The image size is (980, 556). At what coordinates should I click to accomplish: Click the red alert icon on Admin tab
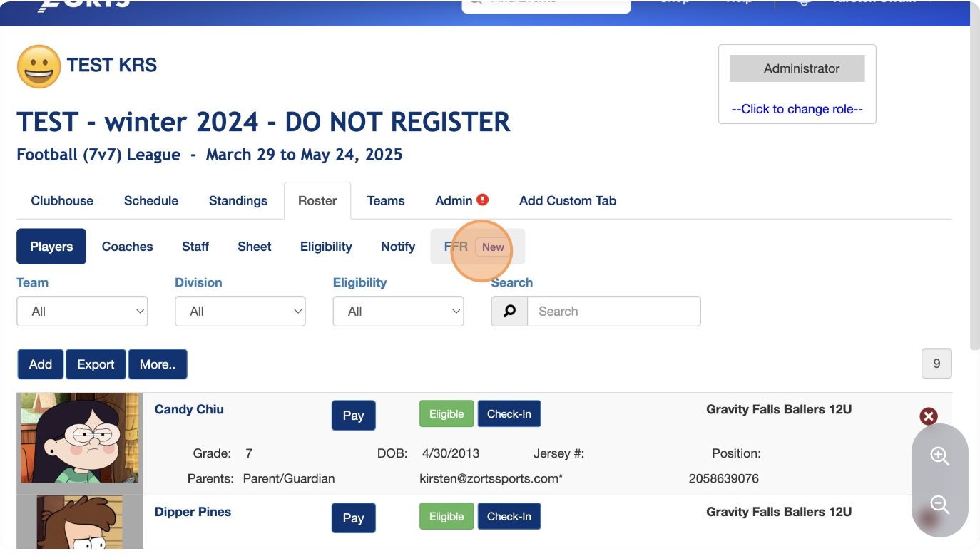(483, 200)
